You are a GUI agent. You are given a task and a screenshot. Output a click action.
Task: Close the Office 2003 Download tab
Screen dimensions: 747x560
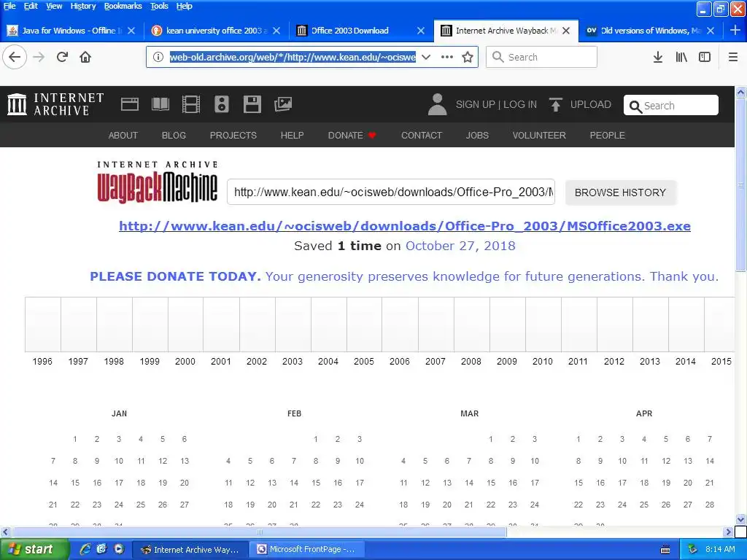tap(421, 31)
